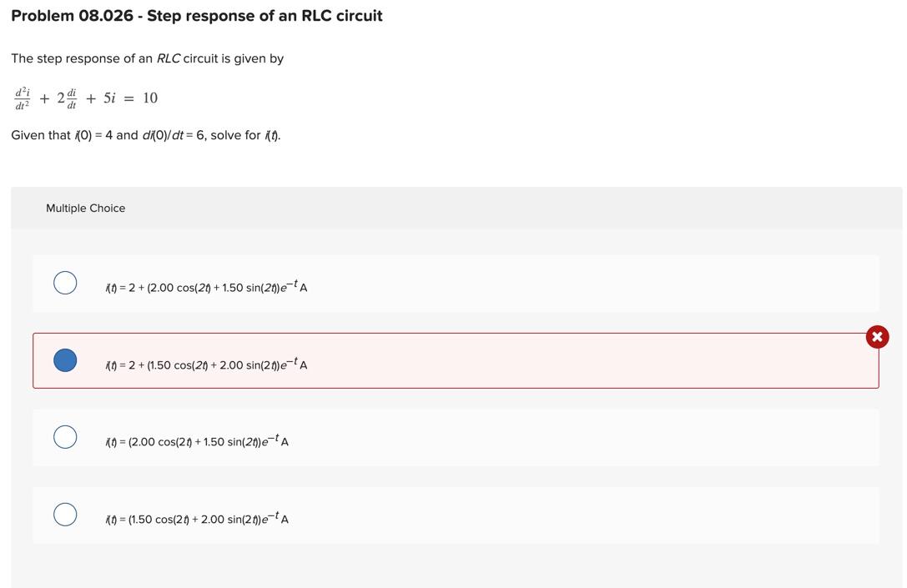The image size is (907, 588).
Task: Click the option i(t) = (1.50 cos(2t) + 2.00 sin(2t))e^-t A
Action: pyautogui.click(x=197, y=517)
